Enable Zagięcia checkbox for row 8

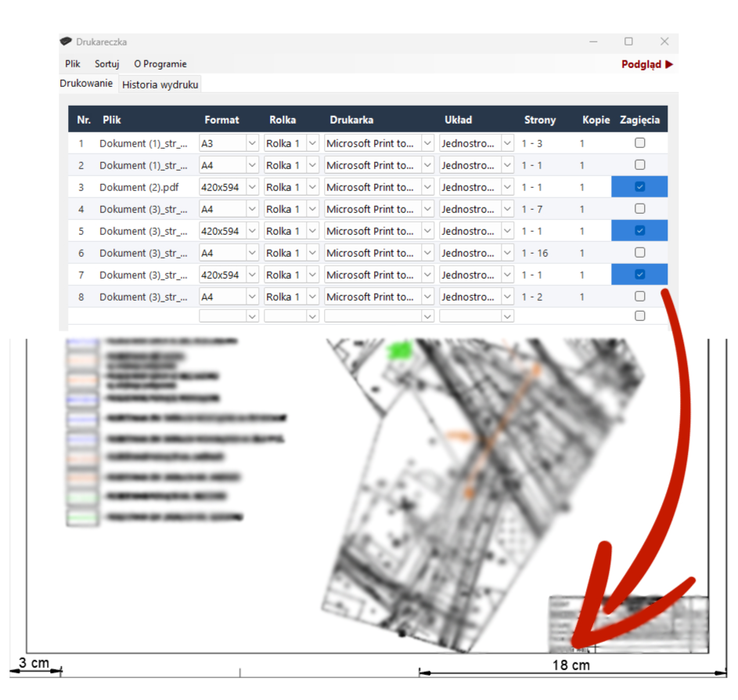pos(639,297)
